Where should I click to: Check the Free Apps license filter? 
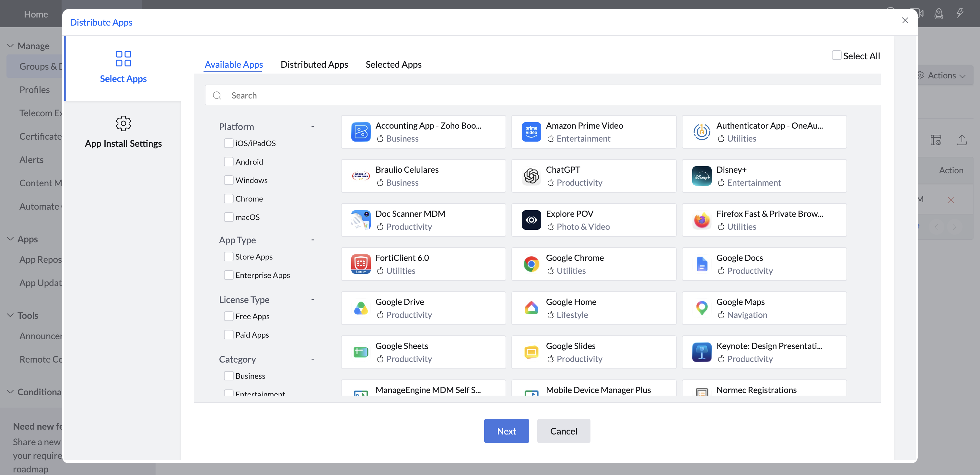[229, 317]
